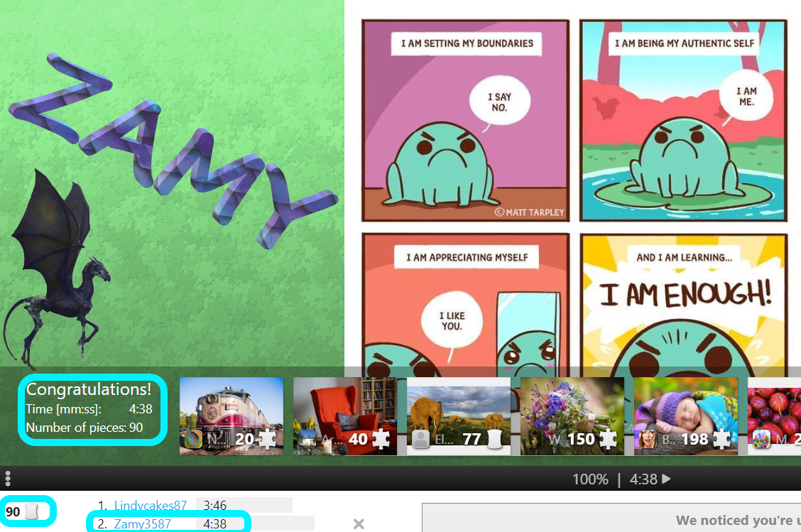
Task: Click the 100% completion indicator
Action: (x=590, y=479)
